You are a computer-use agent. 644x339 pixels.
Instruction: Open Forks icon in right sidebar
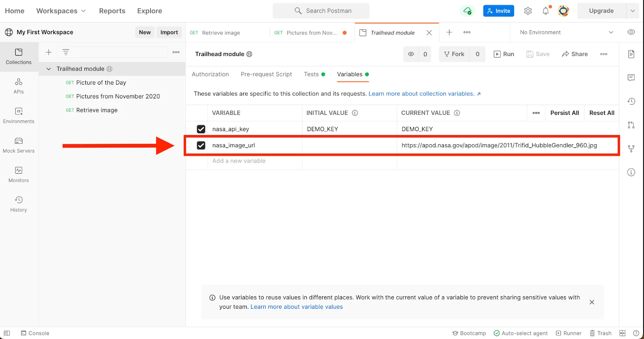(x=631, y=149)
